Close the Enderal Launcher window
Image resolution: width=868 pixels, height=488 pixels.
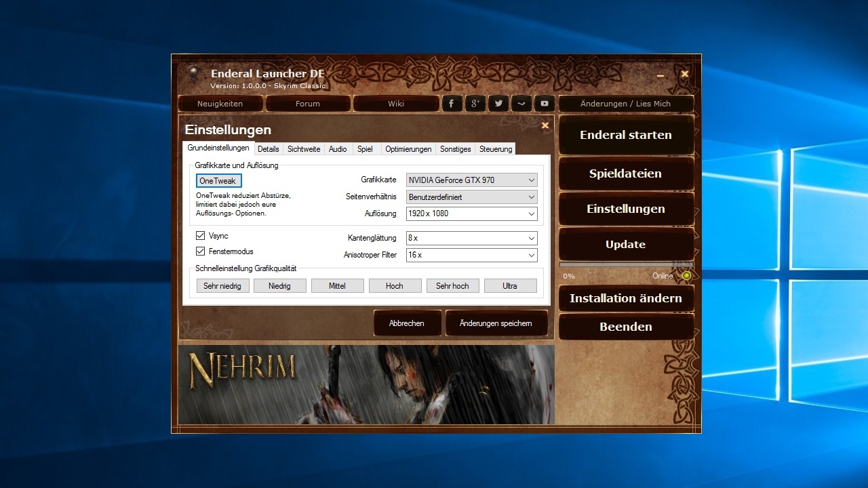pos(685,74)
